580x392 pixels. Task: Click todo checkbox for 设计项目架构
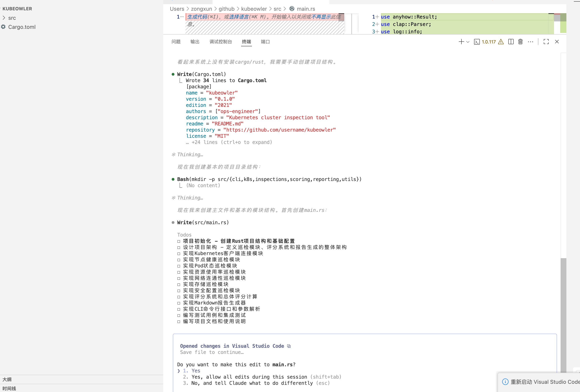pyautogui.click(x=179, y=247)
